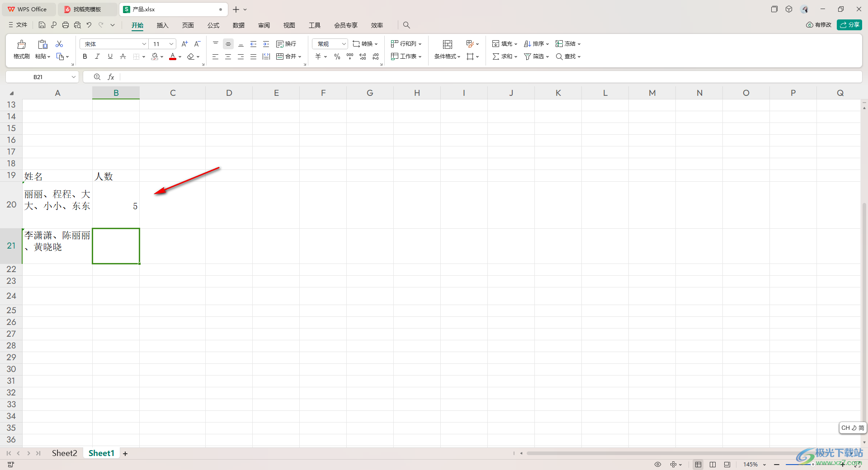This screenshot has width=868, height=470.
Task: Click the full screen icon in status bar
Action: tap(857, 464)
